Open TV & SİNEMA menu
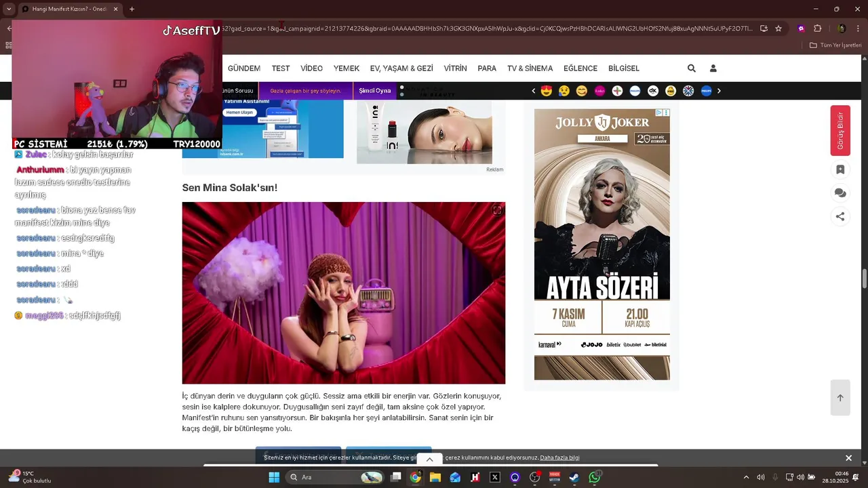 click(x=530, y=68)
